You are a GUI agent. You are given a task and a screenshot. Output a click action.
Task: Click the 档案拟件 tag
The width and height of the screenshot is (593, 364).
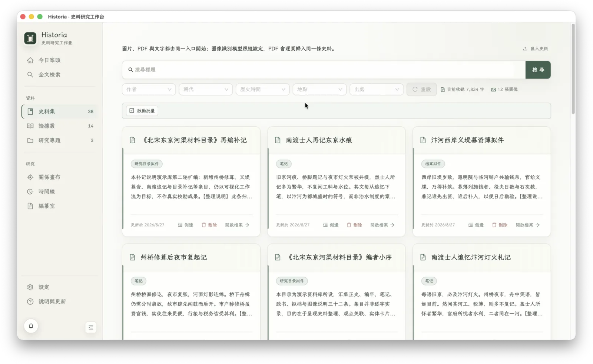coord(433,164)
